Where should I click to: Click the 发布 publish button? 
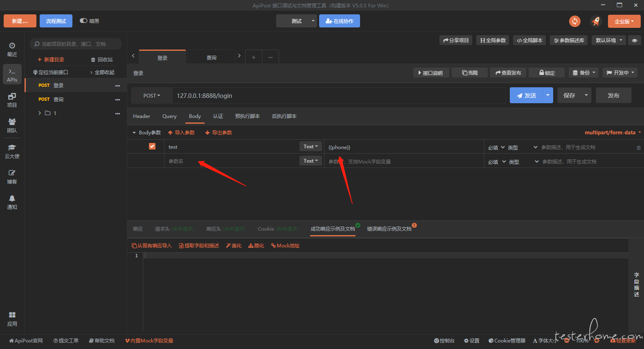(613, 95)
